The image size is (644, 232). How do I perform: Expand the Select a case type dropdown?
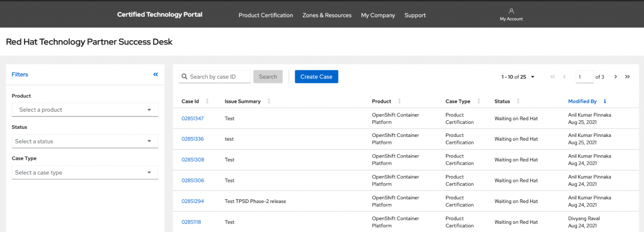pos(85,172)
